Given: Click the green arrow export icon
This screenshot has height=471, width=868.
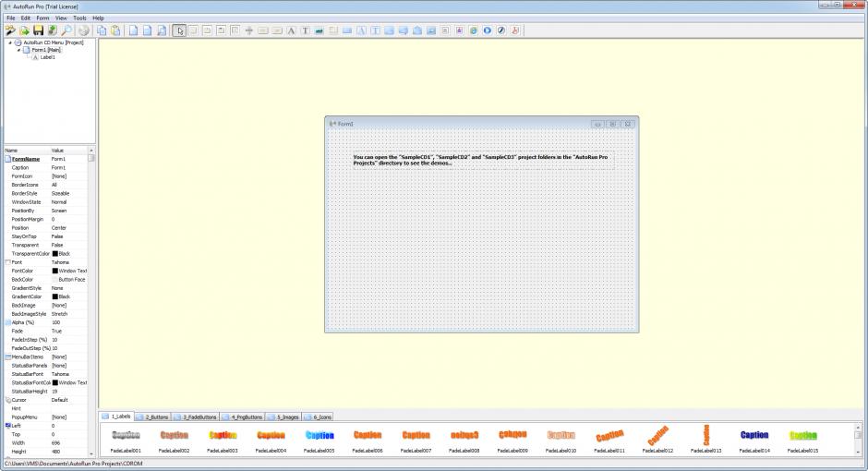Looking at the screenshot, I should (52, 30).
